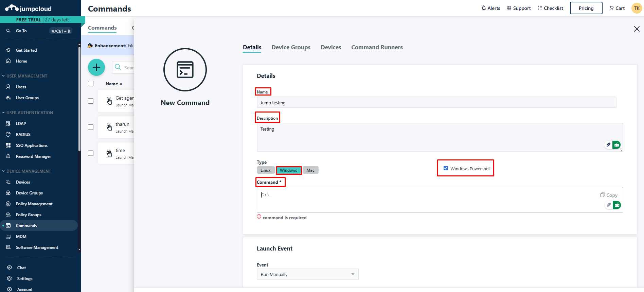This screenshot has height=292, width=644.
Task: Click the Name input field
Action: pyautogui.click(x=436, y=102)
